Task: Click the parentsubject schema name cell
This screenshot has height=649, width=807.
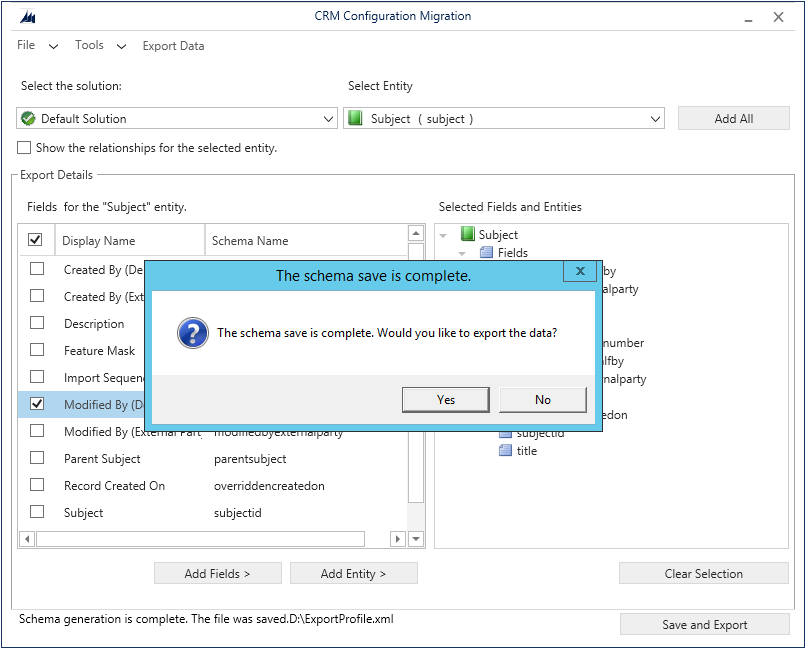Action: click(250, 459)
